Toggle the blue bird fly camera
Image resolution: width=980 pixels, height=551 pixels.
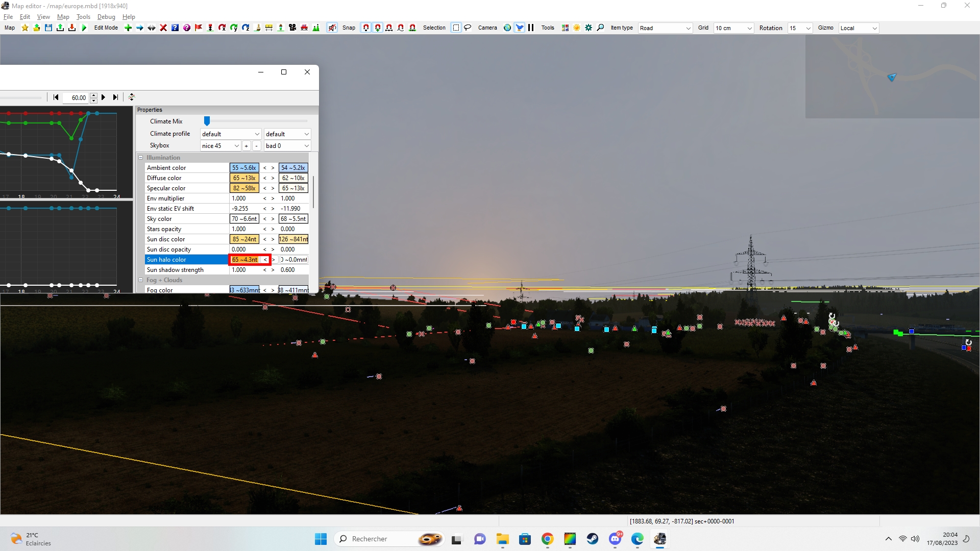[x=519, y=28]
